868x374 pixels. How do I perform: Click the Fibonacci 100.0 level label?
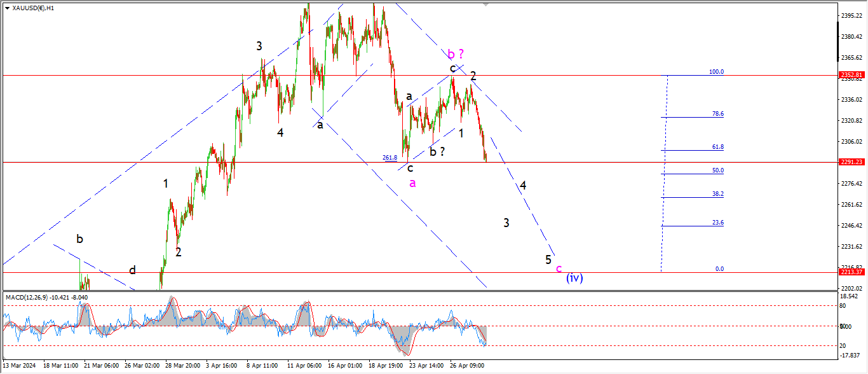click(x=716, y=72)
